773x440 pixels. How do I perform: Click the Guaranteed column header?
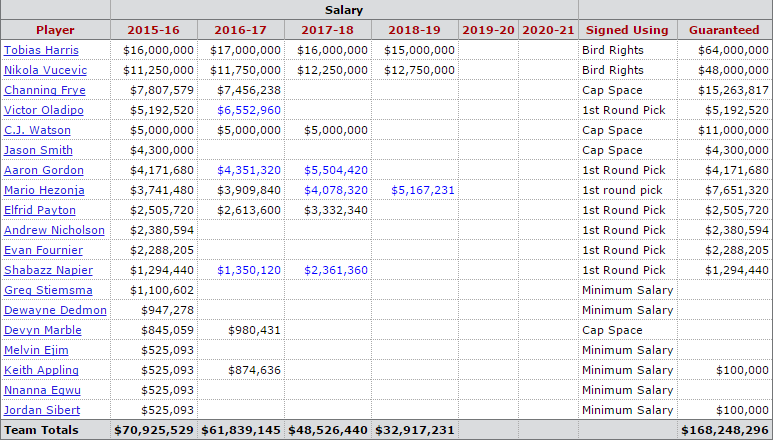[724, 30]
